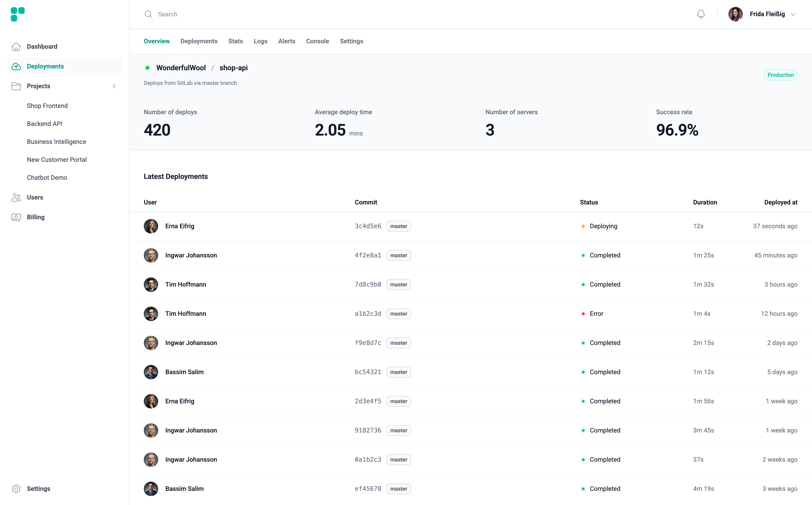Click the sidebar Settings gear icon
Image resolution: width=812 pixels, height=505 pixels.
pyautogui.click(x=16, y=489)
